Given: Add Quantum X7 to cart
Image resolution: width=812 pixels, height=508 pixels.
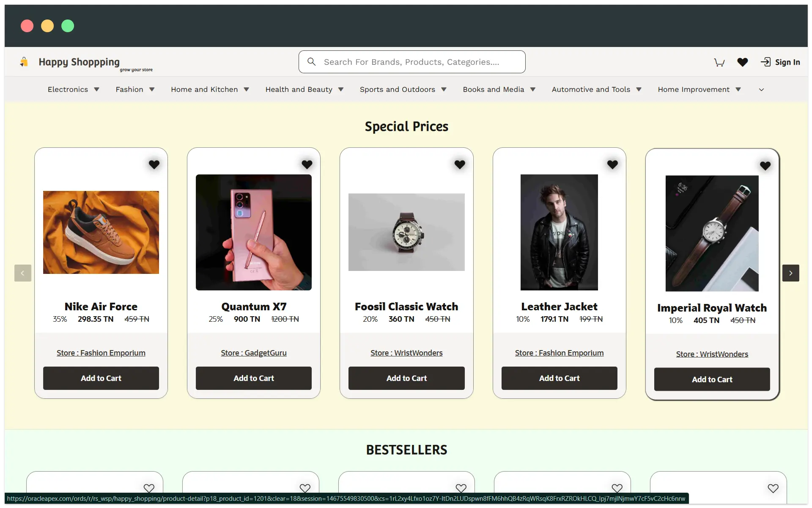Looking at the screenshot, I should tap(254, 378).
